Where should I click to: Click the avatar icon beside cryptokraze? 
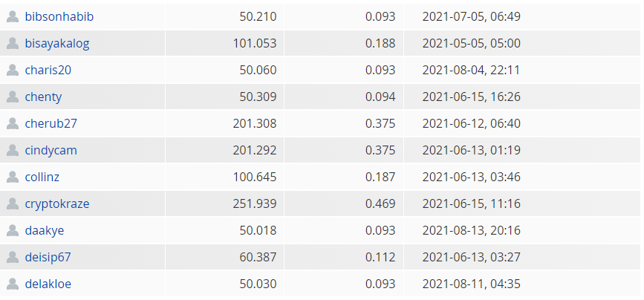(13, 203)
